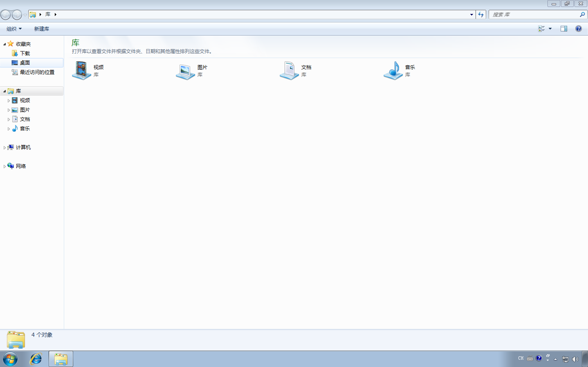Image resolution: width=588 pixels, height=367 pixels.
Task: Click the CH input language indicator
Action: [x=521, y=358]
